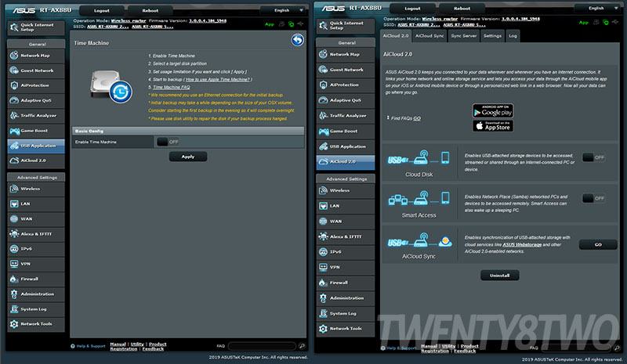Image resolution: width=627 pixels, height=364 pixels.
Task: Select the AiCloud 2.0 tab
Action: pos(396,36)
